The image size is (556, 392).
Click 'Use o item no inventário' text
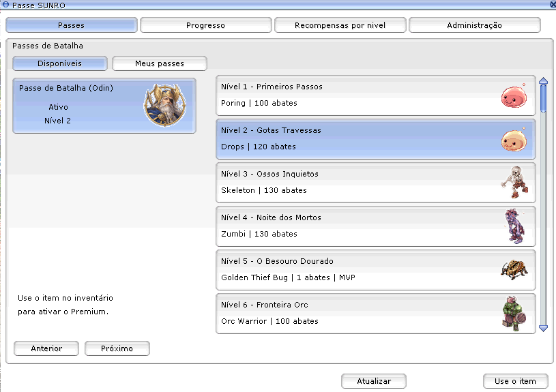click(x=65, y=298)
